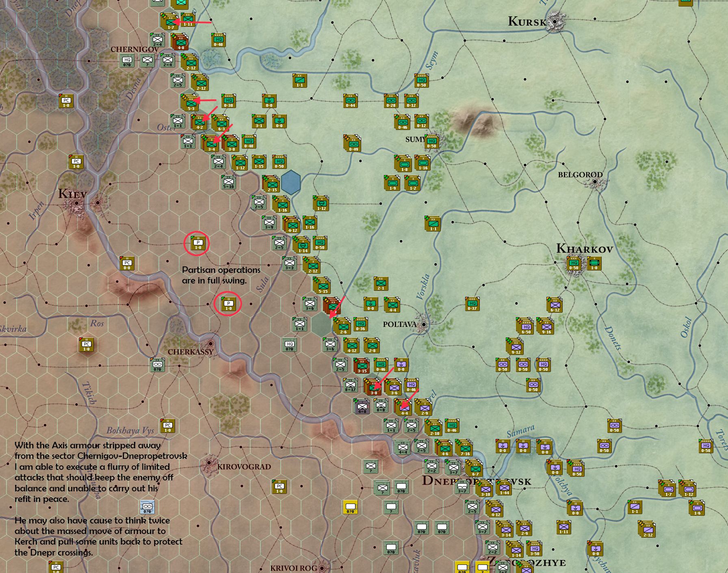Click the tank stack labeled 1-8
This screenshot has width=728, height=573.
(403, 163)
